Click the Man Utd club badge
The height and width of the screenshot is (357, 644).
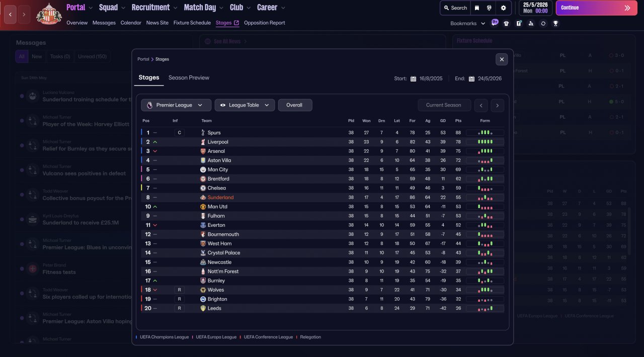coord(203,207)
